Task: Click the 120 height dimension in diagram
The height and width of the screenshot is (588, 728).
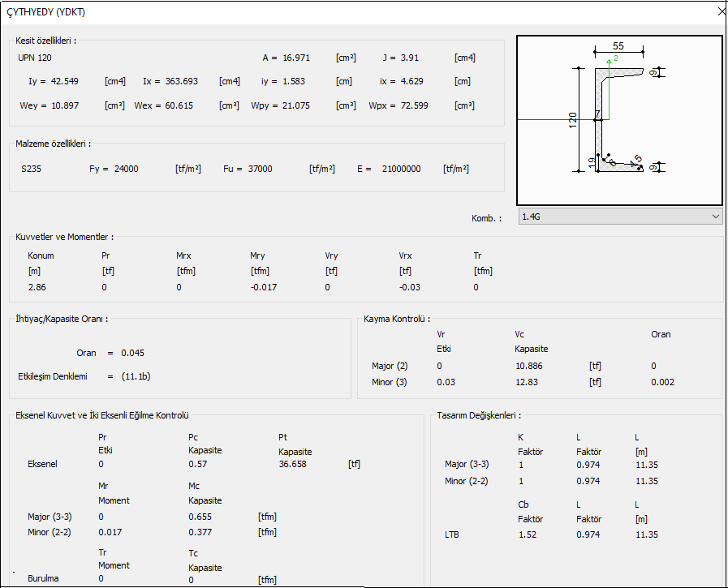Action: [x=572, y=122]
